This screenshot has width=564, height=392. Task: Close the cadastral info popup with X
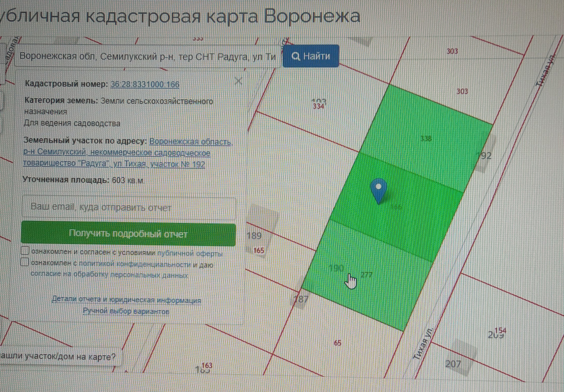[x=239, y=81]
